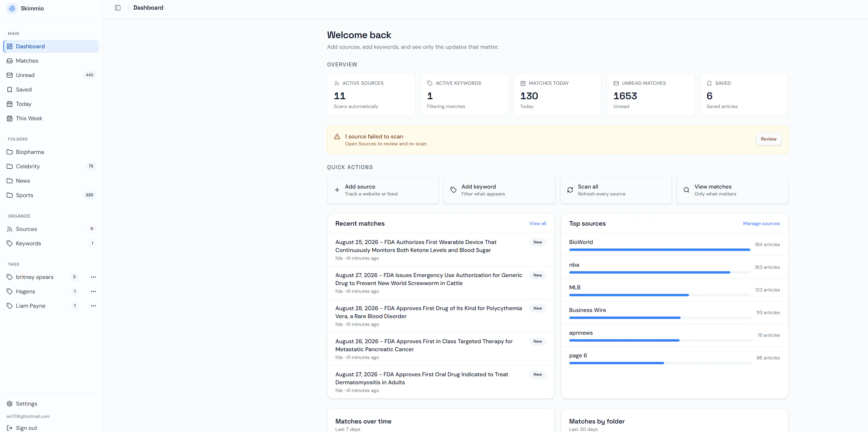Screen dimensions: 868x432
Task: Select Business Wire in Top sources
Action: tap(674, 313)
